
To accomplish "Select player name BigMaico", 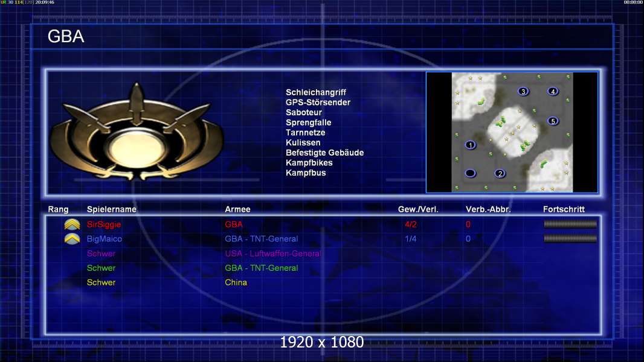I will 105,238.
